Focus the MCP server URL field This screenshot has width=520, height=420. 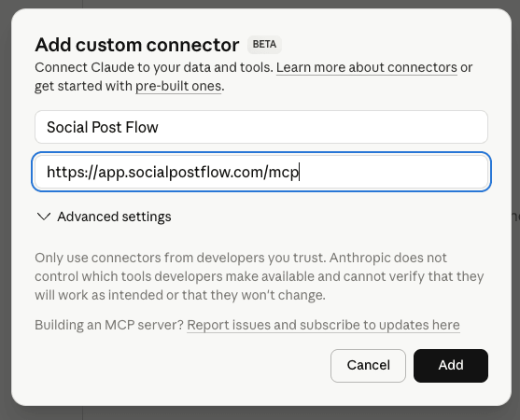click(x=261, y=172)
